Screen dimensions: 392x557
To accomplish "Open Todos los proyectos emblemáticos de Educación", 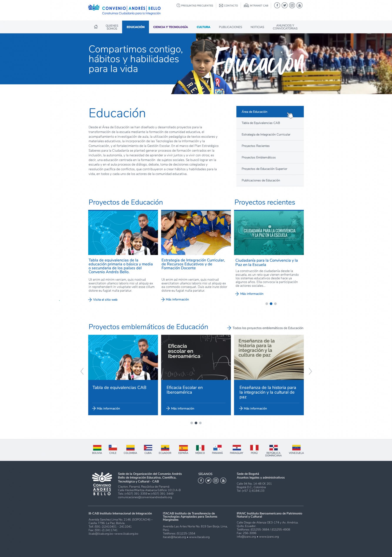I will tap(267, 328).
